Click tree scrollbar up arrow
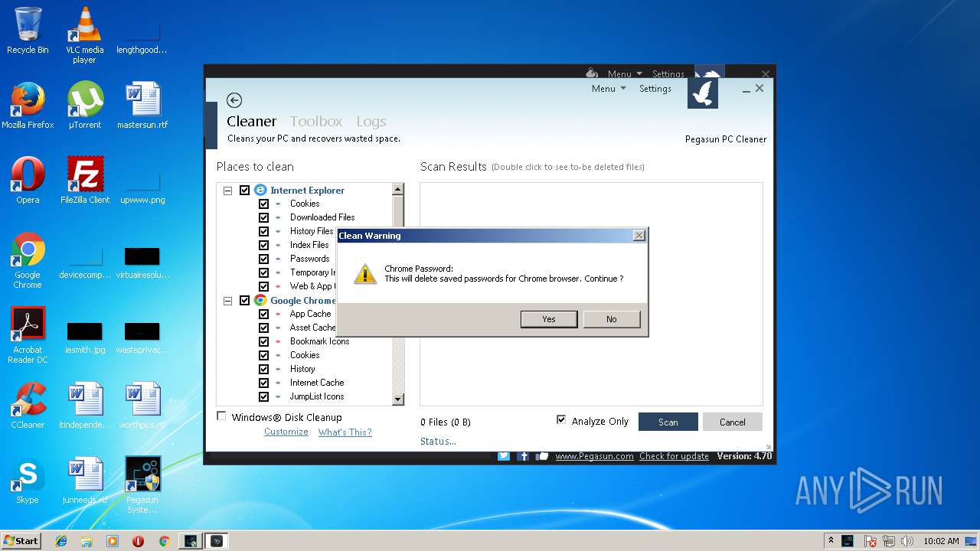This screenshot has height=551, width=980. [x=397, y=189]
